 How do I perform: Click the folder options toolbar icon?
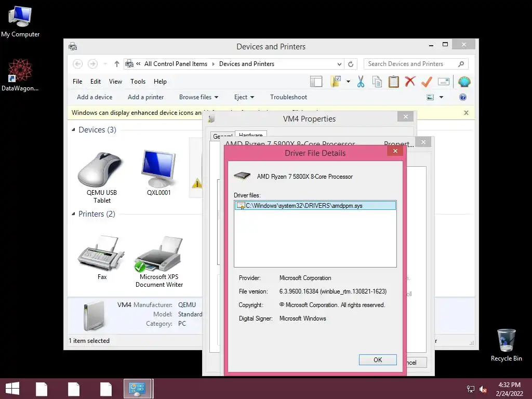[x=336, y=82]
